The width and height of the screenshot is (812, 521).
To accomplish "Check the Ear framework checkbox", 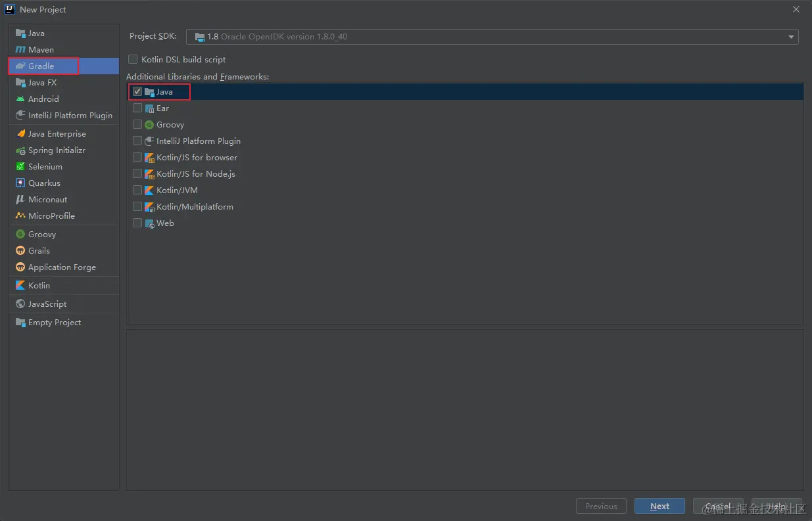I will click(137, 108).
